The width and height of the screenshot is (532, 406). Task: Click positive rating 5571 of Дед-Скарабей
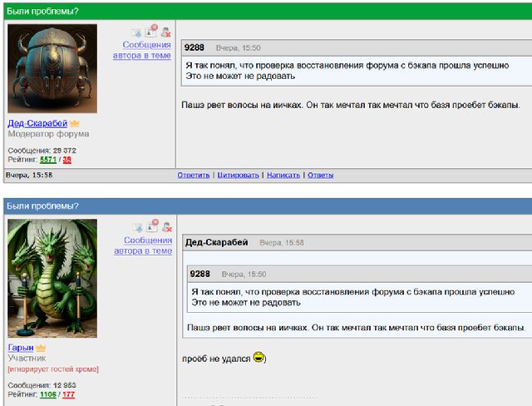point(48,160)
